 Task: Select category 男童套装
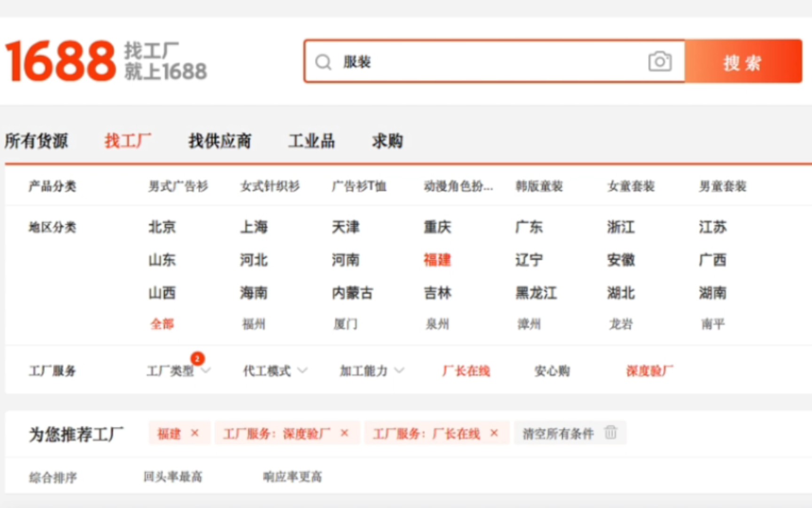[723, 186]
